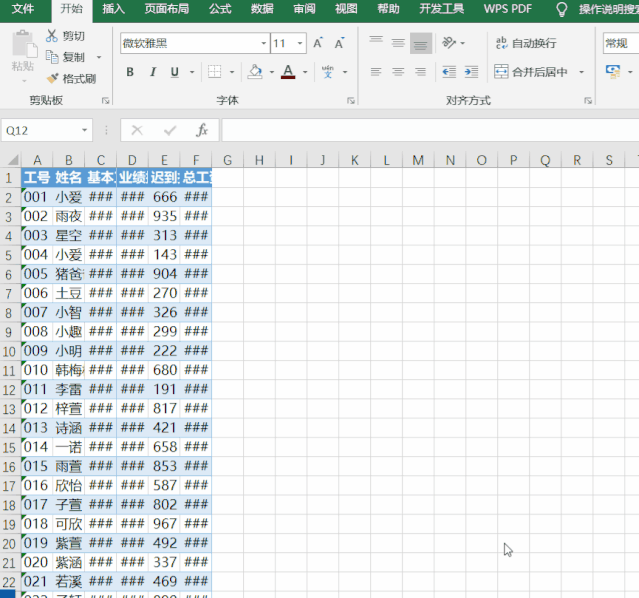639x598 pixels.
Task: Toggle bold formatting
Action: 130,72
